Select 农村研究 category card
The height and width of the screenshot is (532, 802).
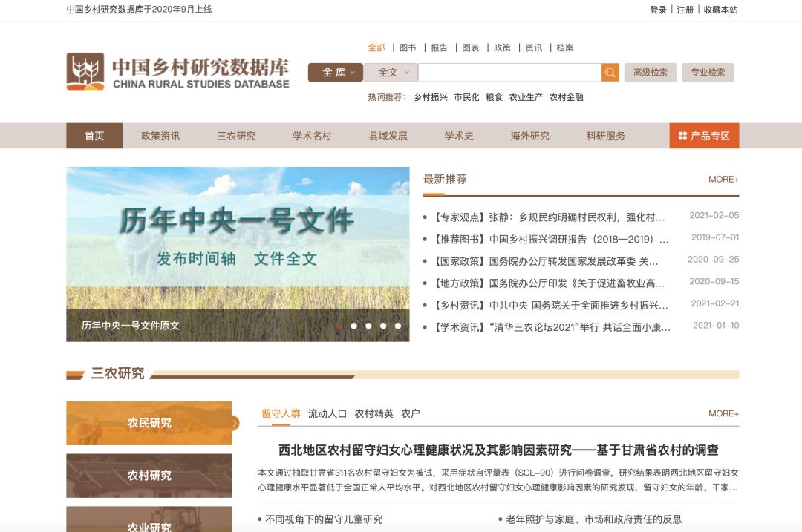[x=149, y=476]
